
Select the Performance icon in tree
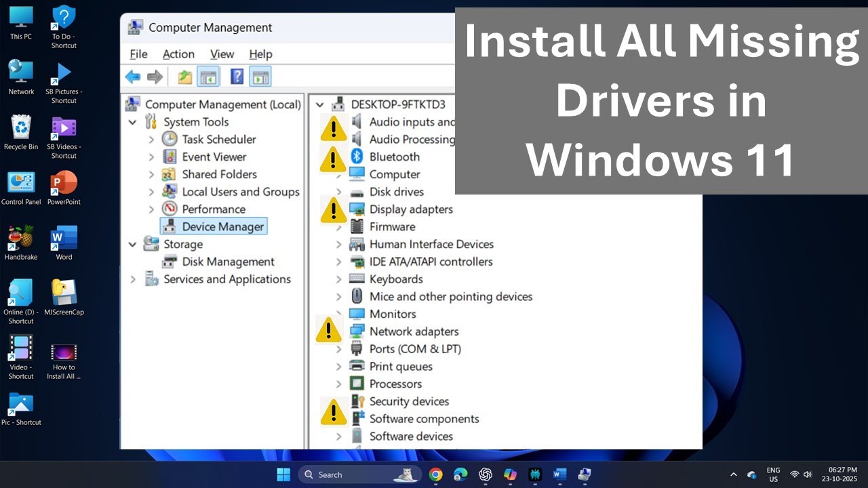[x=170, y=209]
